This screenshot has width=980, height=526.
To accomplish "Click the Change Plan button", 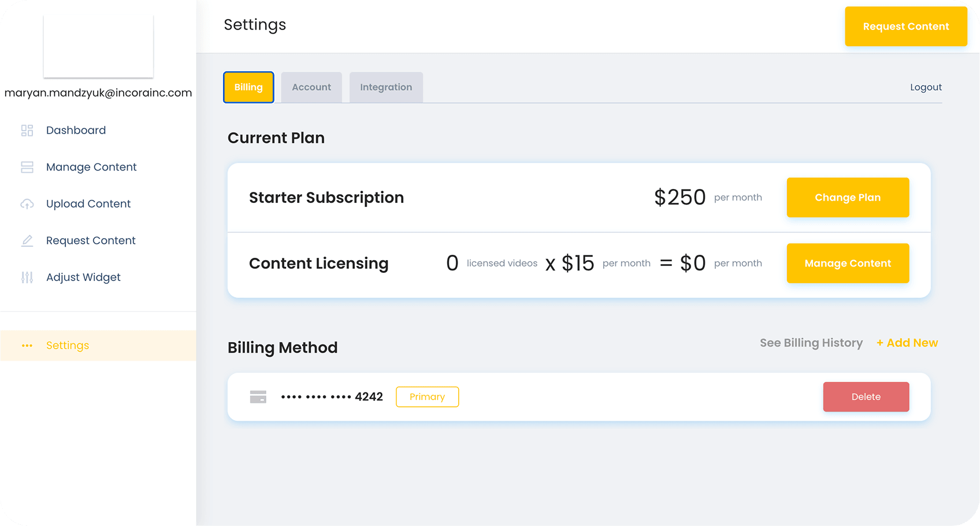I will [848, 198].
